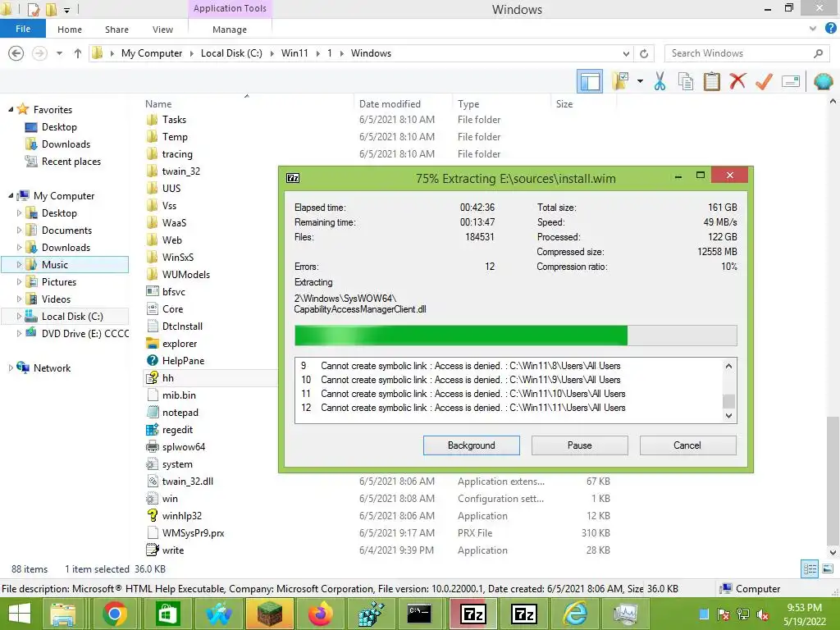Select the winhlp32 file
The image size is (840, 630).
tap(181, 516)
